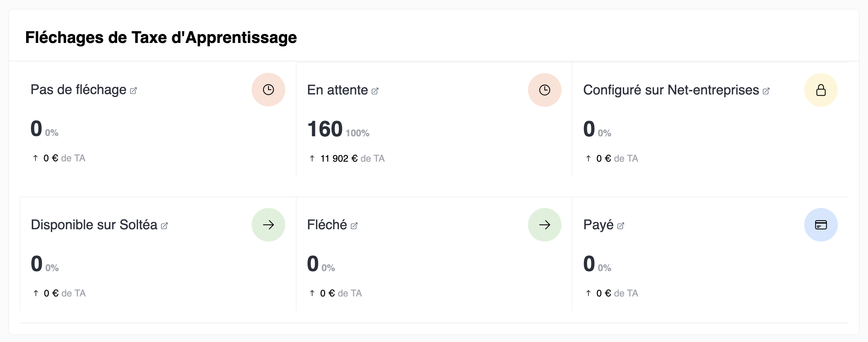Image resolution: width=868 pixels, height=342 pixels.
Task: Click credit card icon in Payé card
Action: 821,225
